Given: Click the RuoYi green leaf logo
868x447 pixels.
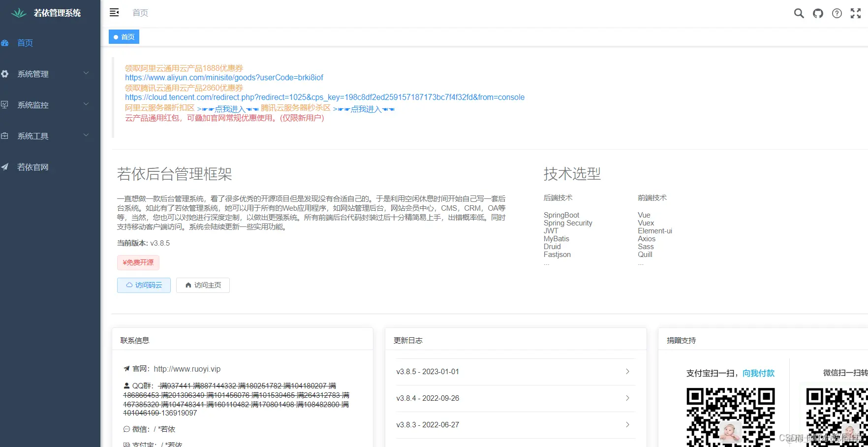Looking at the screenshot, I should 19,13.
